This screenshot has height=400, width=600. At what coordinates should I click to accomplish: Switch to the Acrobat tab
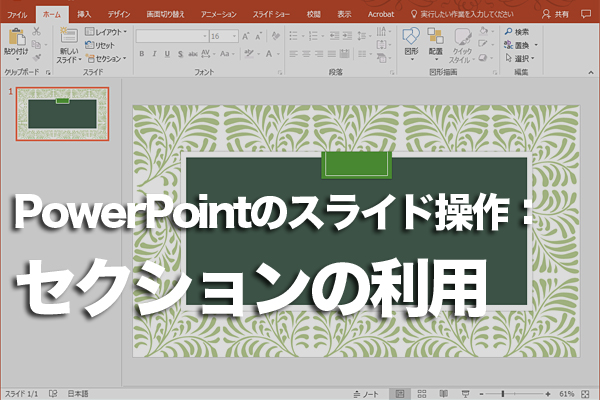[381, 14]
